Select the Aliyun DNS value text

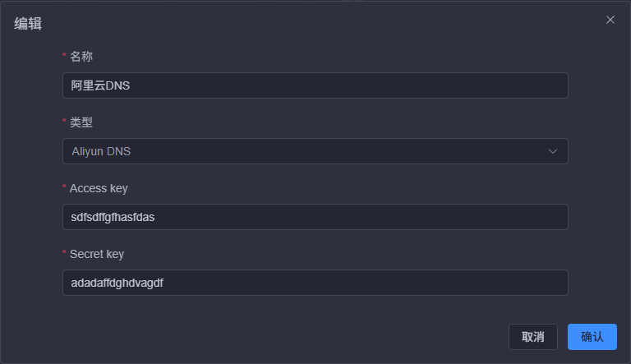[x=101, y=151]
